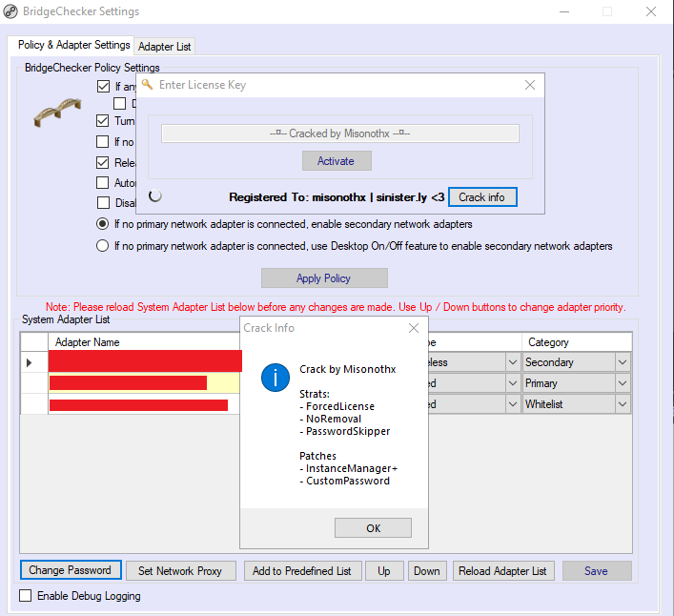Click the Category column header
This screenshot has width=674, height=616.
[x=577, y=342]
